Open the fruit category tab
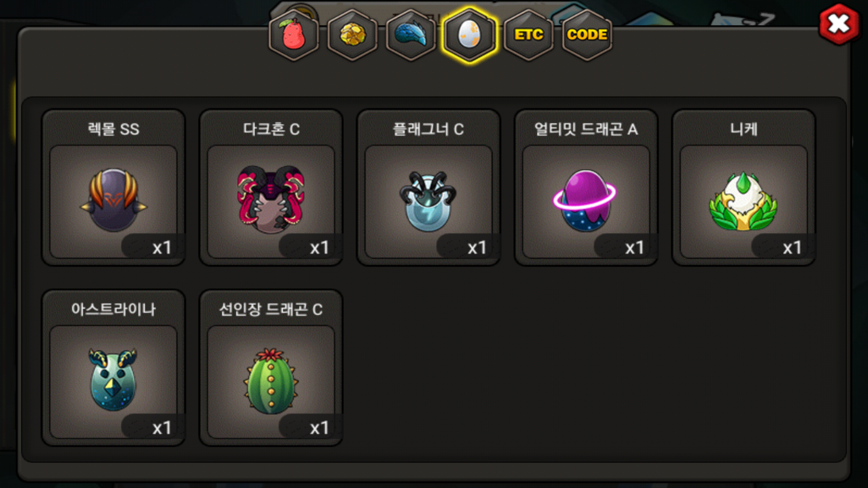Viewport: 868px width, 488px height. pos(294,35)
